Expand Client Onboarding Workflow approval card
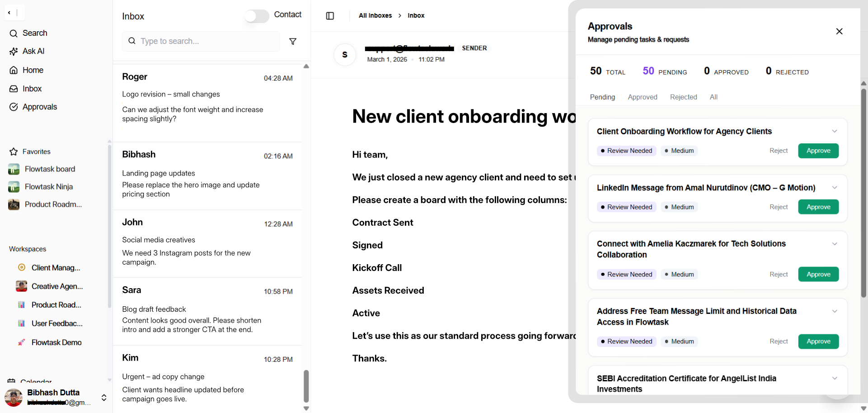This screenshot has height=413, width=868. click(x=835, y=131)
